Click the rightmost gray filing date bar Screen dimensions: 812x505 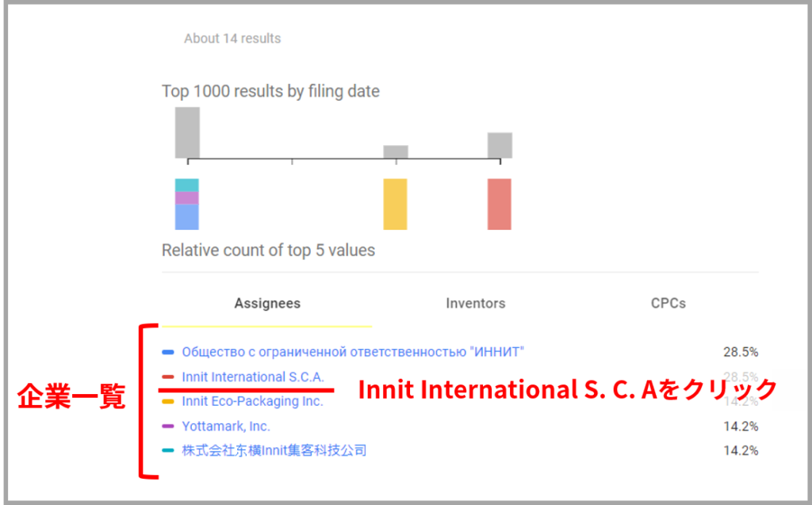(500, 146)
